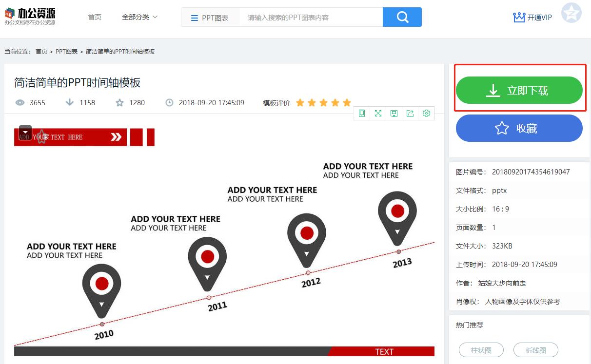Rate the template with the fifth star
The height and width of the screenshot is (364, 591).
click(x=347, y=103)
